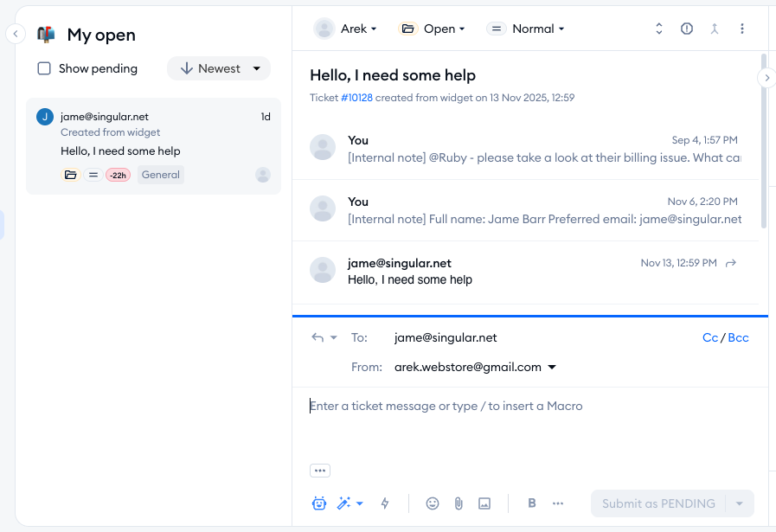
Task: Open the Arek assignee dropdown
Action: click(x=346, y=29)
